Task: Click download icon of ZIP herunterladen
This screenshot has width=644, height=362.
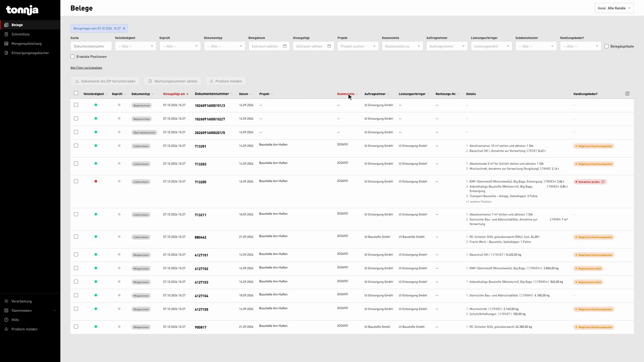Action: click(77, 81)
